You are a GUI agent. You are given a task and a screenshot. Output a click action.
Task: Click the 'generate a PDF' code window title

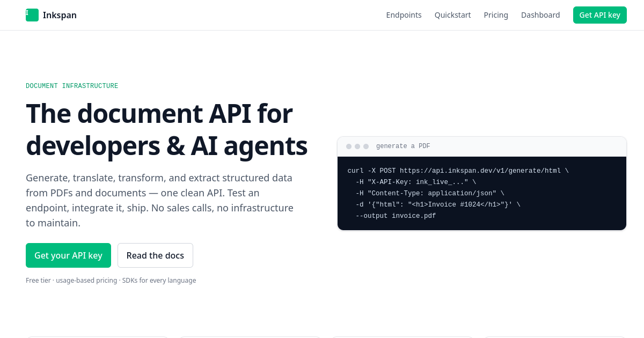click(x=403, y=146)
